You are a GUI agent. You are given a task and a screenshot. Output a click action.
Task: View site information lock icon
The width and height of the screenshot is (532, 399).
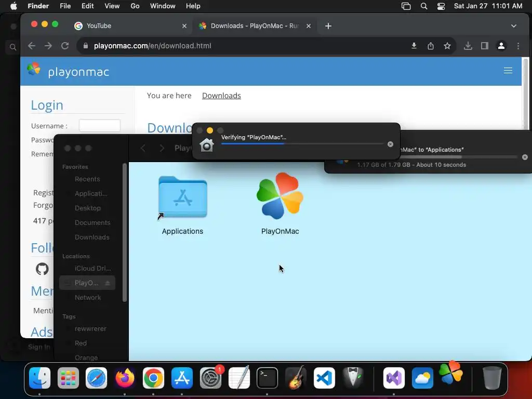tap(86, 46)
